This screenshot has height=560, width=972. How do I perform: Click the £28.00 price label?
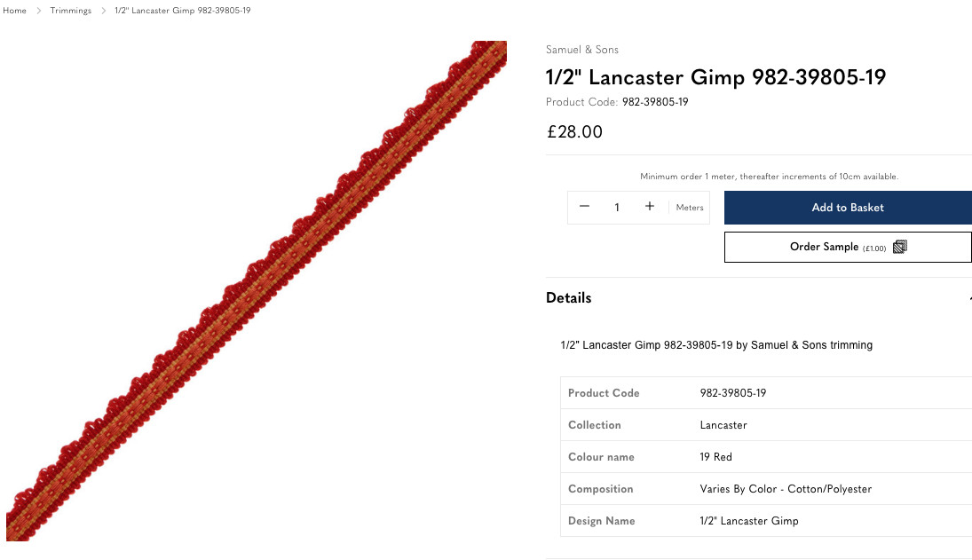pos(573,131)
